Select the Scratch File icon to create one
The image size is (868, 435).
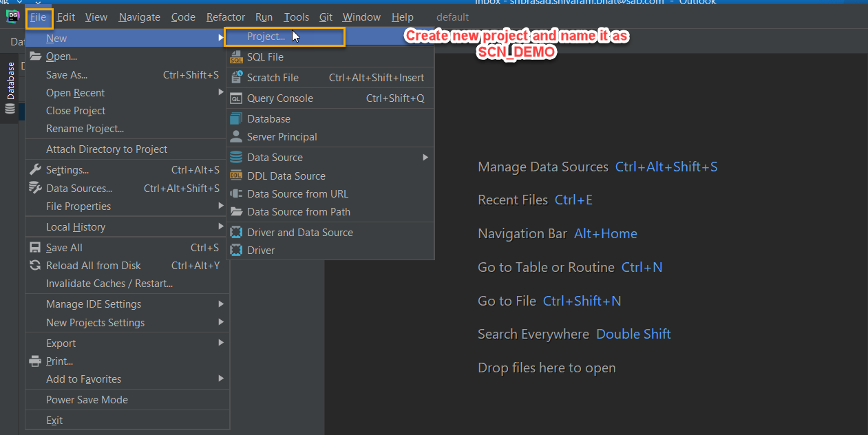(237, 77)
